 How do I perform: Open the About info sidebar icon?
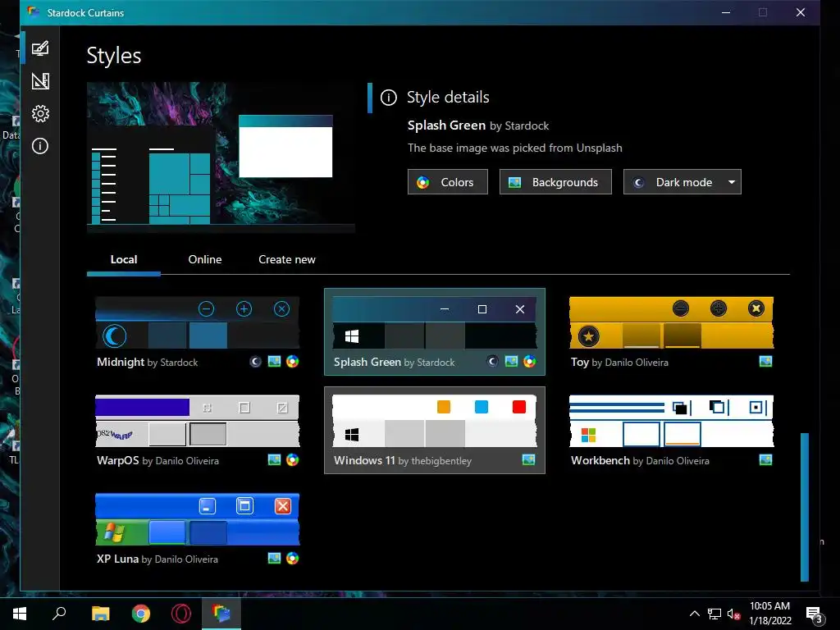(40, 146)
